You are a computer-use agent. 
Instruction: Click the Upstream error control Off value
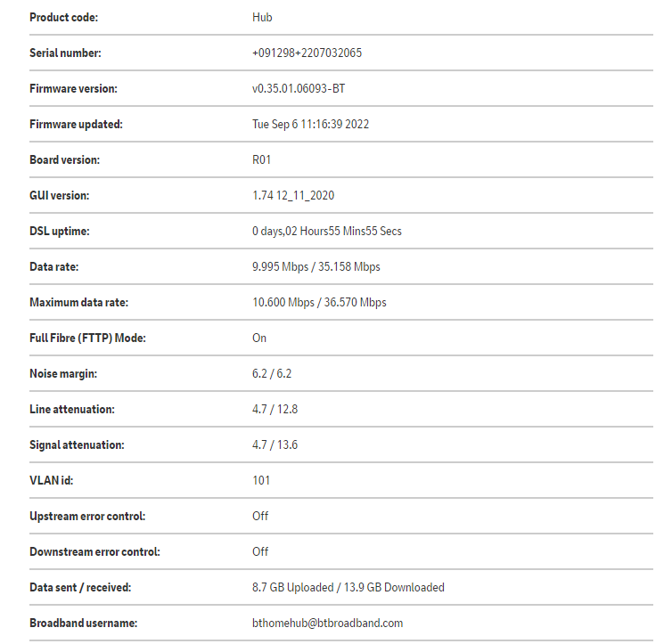[260, 517]
